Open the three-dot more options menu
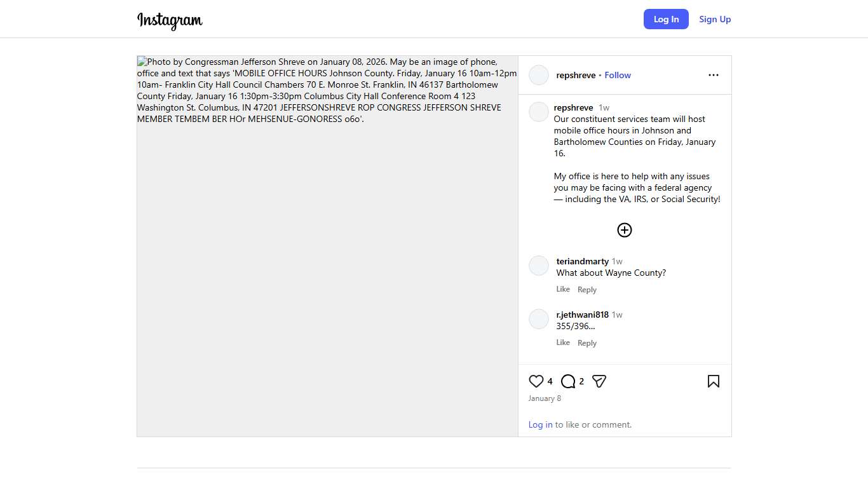868x488 pixels. point(714,75)
